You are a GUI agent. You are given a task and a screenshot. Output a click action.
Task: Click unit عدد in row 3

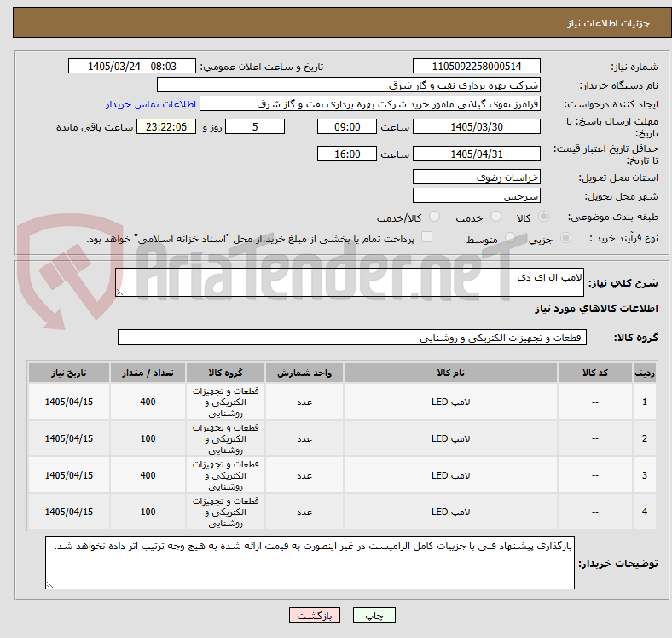[x=304, y=475]
